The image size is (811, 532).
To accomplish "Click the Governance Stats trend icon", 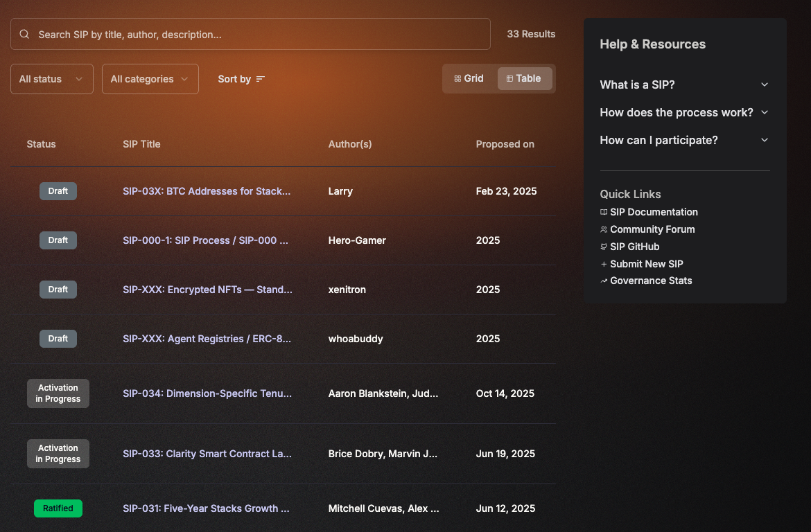I will [604, 281].
